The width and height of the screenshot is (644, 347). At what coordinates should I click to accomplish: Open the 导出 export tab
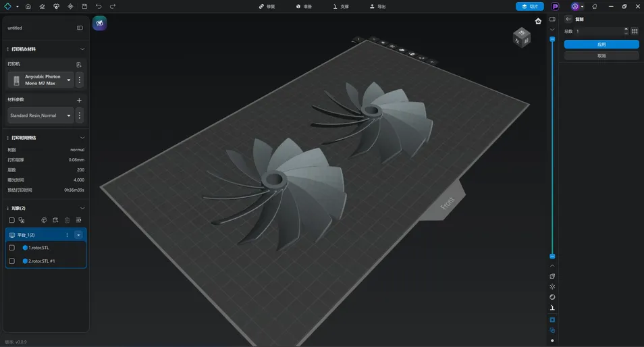pos(378,7)
